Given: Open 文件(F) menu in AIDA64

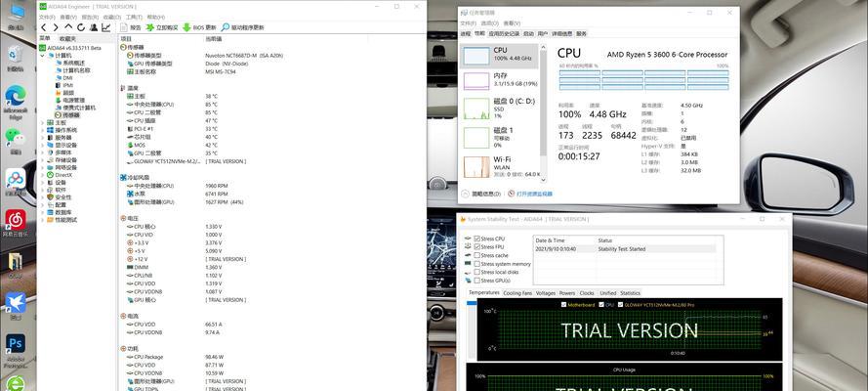Looking at the screenshot, I should point(47,18).
